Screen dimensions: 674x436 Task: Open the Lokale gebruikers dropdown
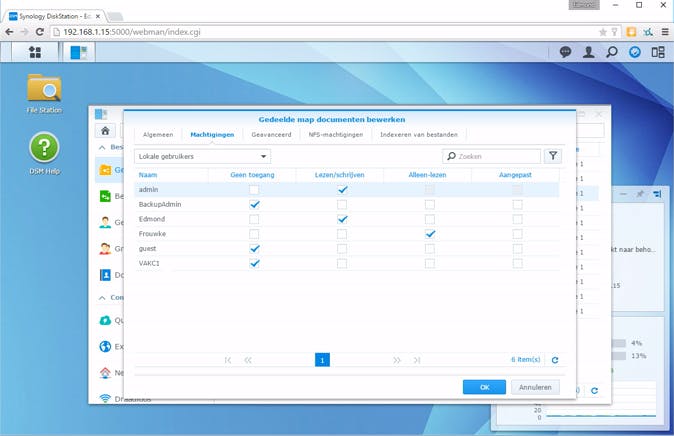[x=202, y=156]
